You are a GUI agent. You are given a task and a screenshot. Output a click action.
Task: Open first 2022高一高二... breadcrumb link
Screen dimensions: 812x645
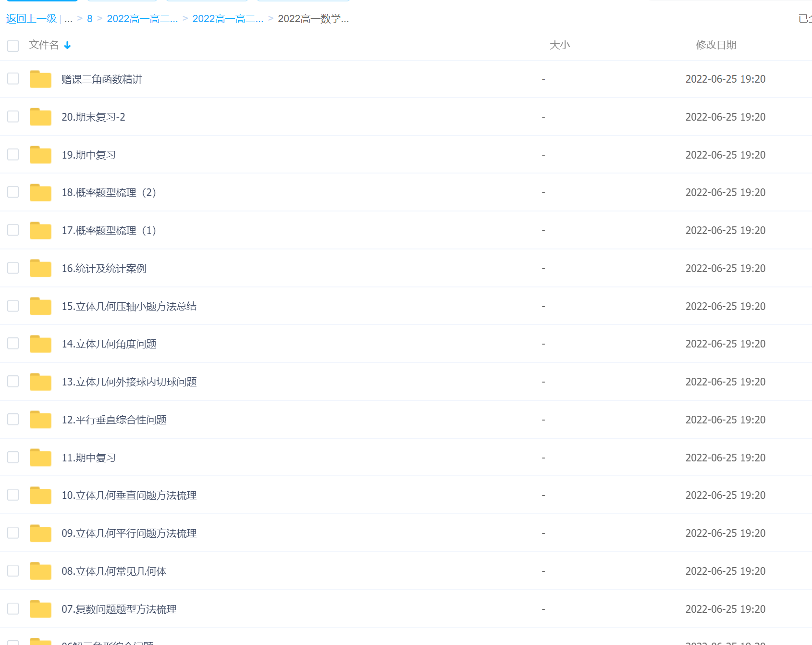pyautogui.click(x=142, y=19)
